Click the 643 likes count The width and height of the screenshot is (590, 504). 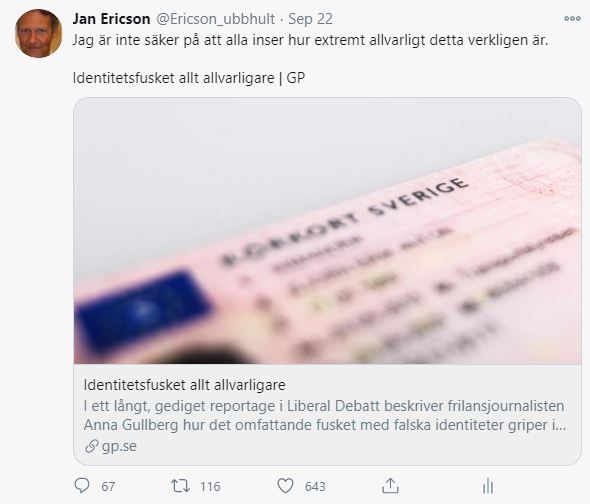coord(315,487)
